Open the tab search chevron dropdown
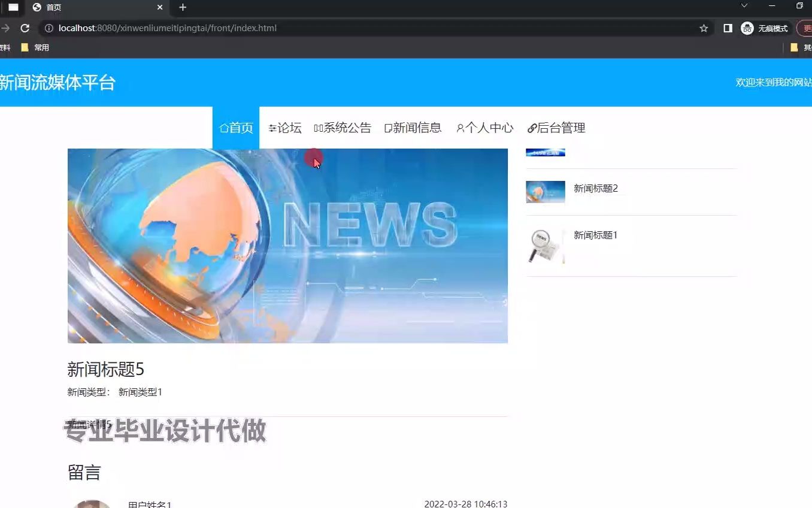The image size is (812, 508). coord(743,6)
